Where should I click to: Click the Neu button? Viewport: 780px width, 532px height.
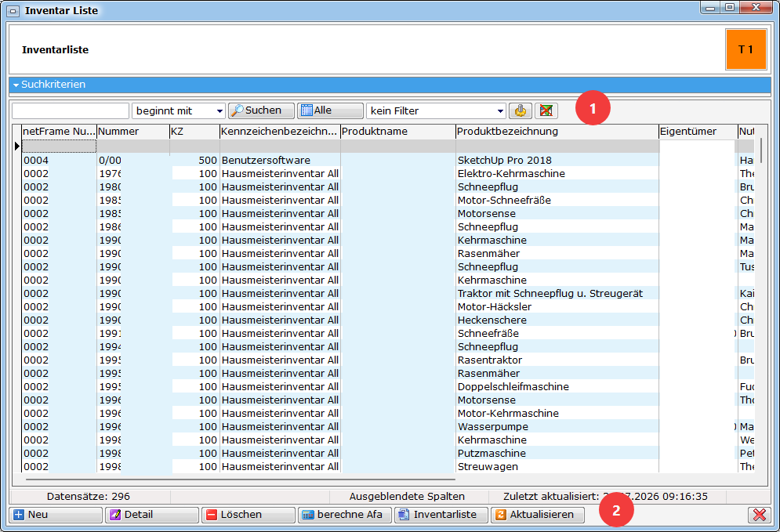click(x=56, y=515)
